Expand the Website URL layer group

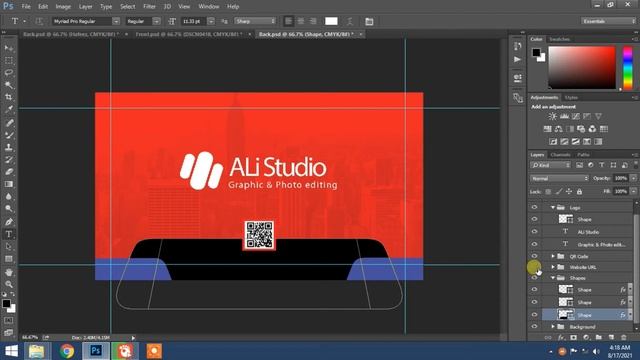coord(553,267)
